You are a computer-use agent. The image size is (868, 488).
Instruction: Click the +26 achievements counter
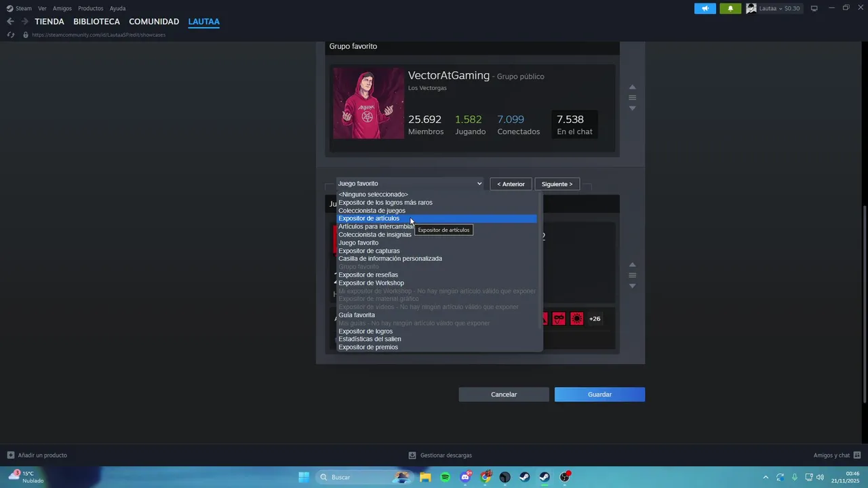595,319
